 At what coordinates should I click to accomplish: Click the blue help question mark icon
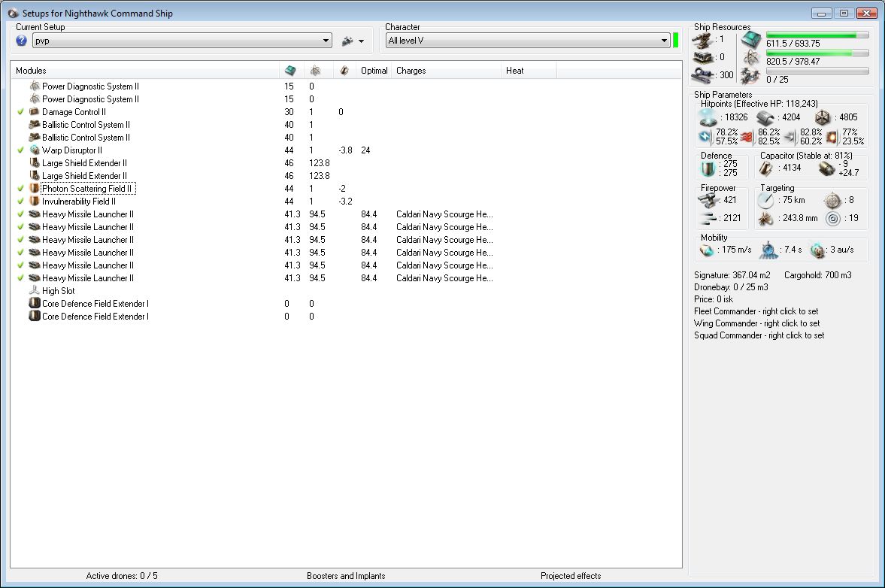tap(22, 41)
